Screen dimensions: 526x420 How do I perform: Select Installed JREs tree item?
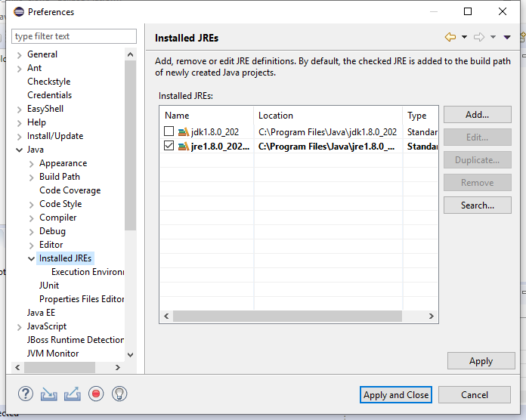66,258
